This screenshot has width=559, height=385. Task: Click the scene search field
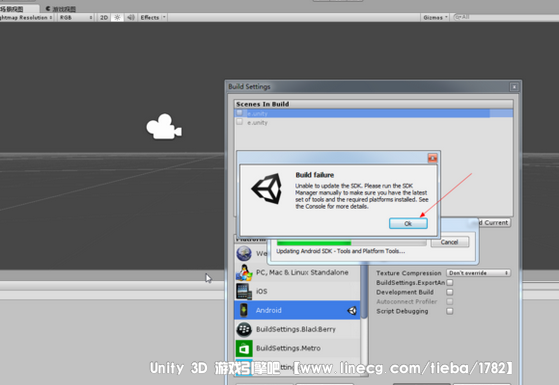pyautogui.click(x=506, y=17)
